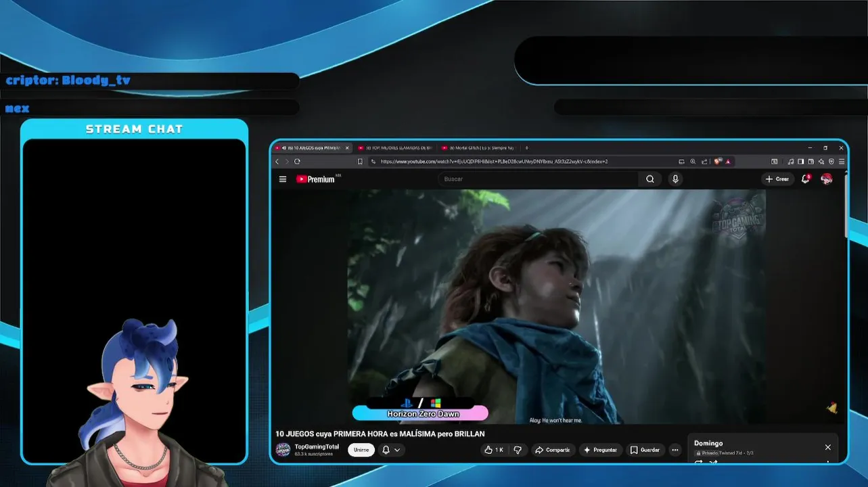The height and width of the screenshot is (487, 868).
Task: Open the Brave wallet icon
Action: (x=811, y=162)
